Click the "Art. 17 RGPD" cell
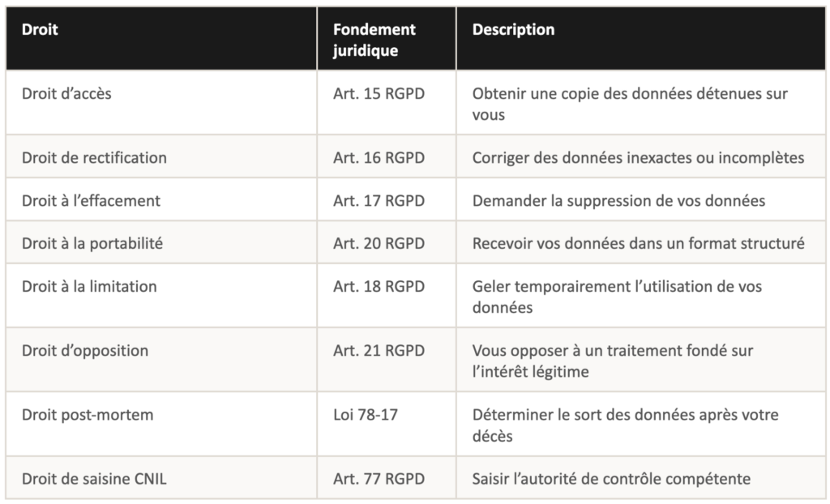Viewport: 830px width, 504px height. click(379, 200)
